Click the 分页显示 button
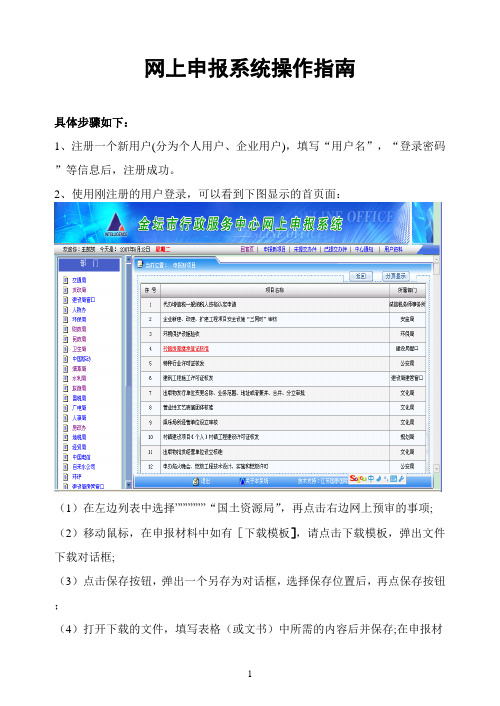 tap(395, 276)
